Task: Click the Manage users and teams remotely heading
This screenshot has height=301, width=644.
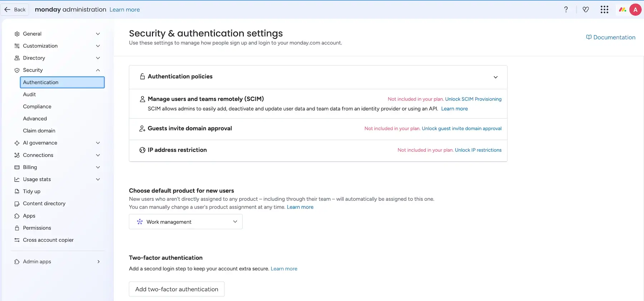Action: click(x=206, y=99)
